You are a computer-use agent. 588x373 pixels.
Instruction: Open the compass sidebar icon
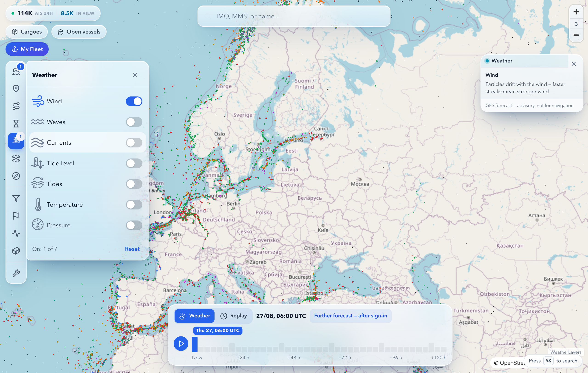[x=16, y=176]
